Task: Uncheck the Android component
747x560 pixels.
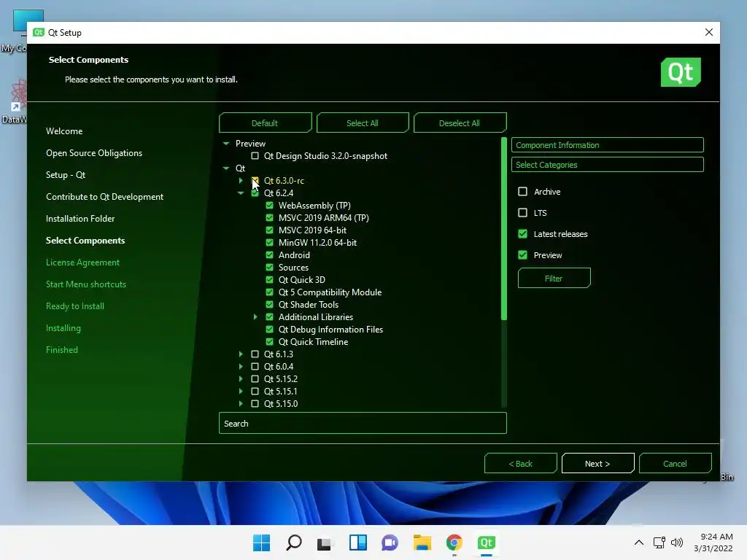Action: (269, 254)
